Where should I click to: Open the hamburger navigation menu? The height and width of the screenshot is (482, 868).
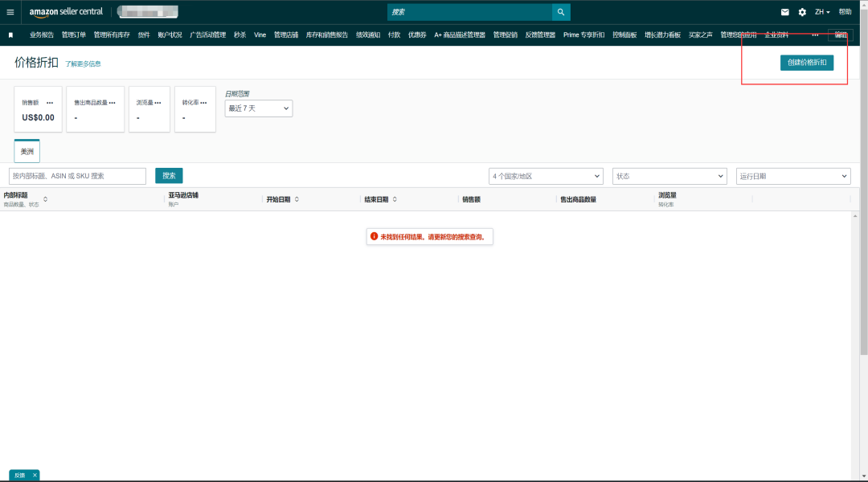[x=10, y=12]
